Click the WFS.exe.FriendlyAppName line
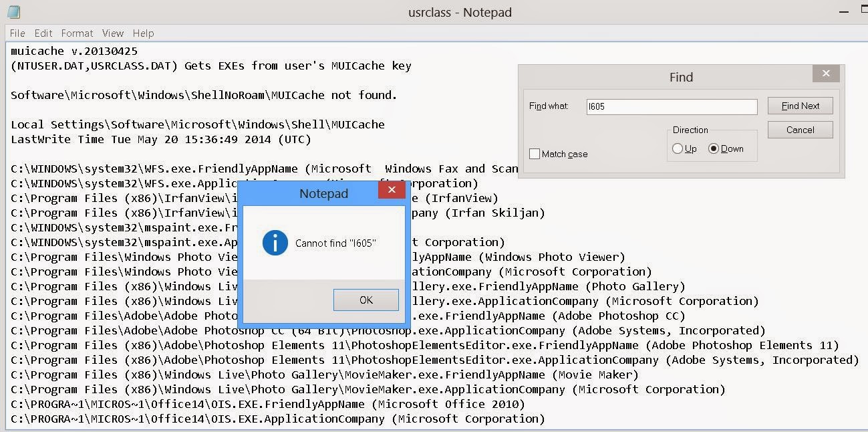 coord(265,169)
